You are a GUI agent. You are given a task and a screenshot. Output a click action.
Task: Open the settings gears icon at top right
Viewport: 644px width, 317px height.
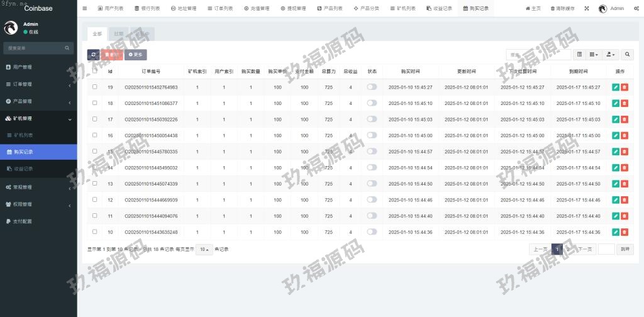(x=636, y=9)
